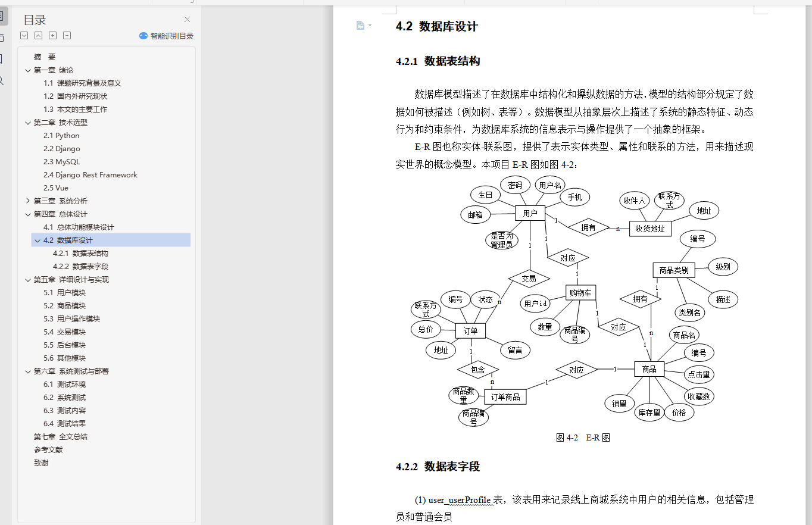Collapse 第一章 绪论 in outline
The width and height of the screenshot is (812, 525).
pos(27,70)
